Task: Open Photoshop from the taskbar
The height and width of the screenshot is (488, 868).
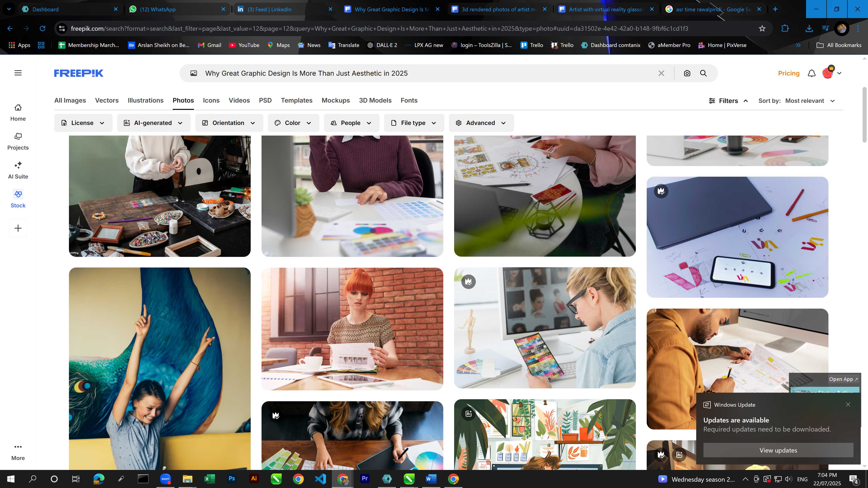Action: click(231, 479)
